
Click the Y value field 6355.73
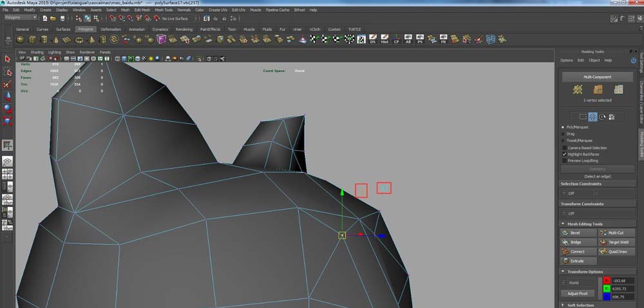click(x=623, y=289)
